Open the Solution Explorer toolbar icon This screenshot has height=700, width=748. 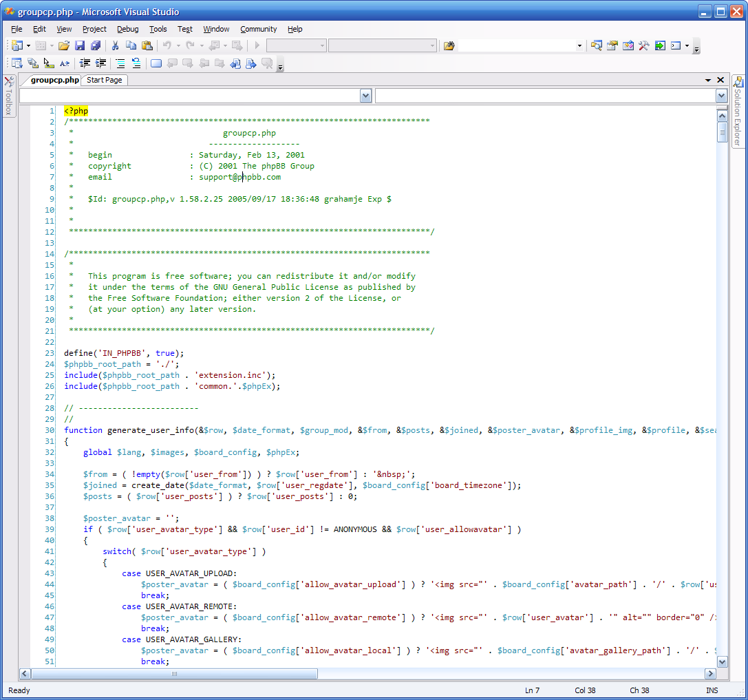(x=597, y=46)
